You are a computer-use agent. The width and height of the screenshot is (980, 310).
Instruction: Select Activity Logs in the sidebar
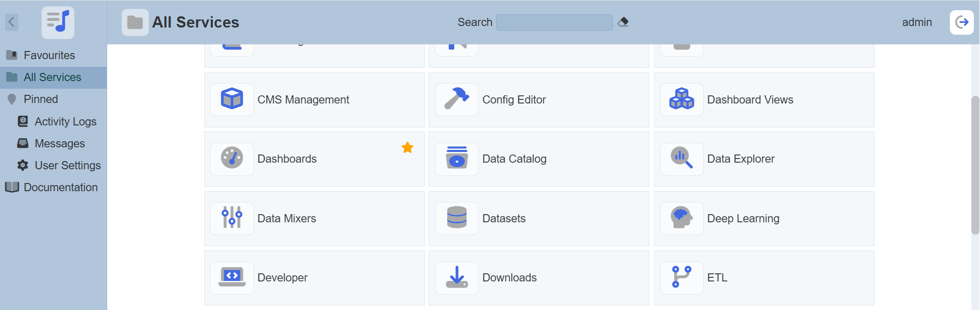[x=65, y=121]
